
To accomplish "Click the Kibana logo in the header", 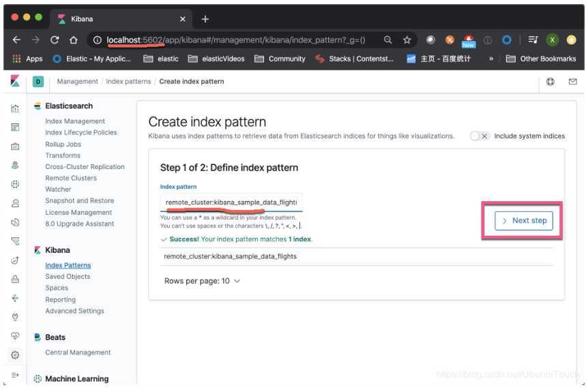I will (x=15, y=81).
